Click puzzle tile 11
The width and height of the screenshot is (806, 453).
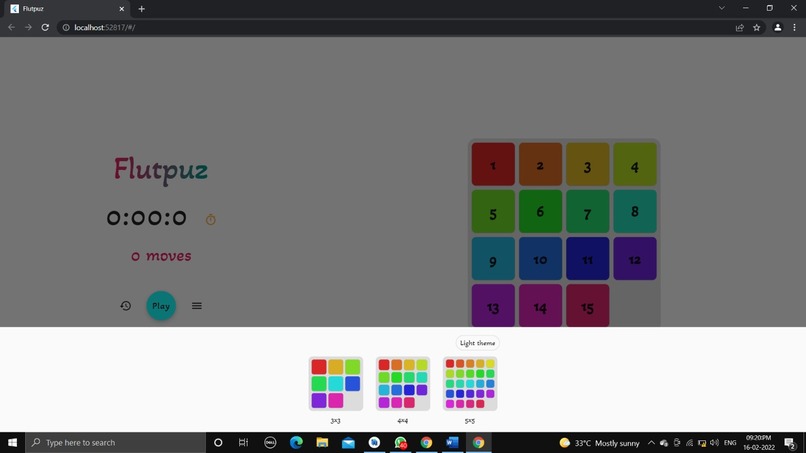click(588, 259)
